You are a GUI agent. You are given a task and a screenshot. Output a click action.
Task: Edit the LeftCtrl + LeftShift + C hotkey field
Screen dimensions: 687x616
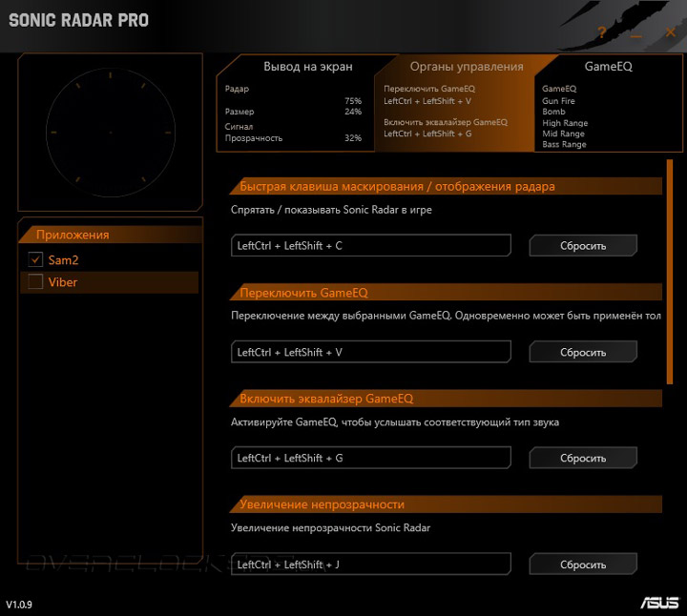click(370, 246)
